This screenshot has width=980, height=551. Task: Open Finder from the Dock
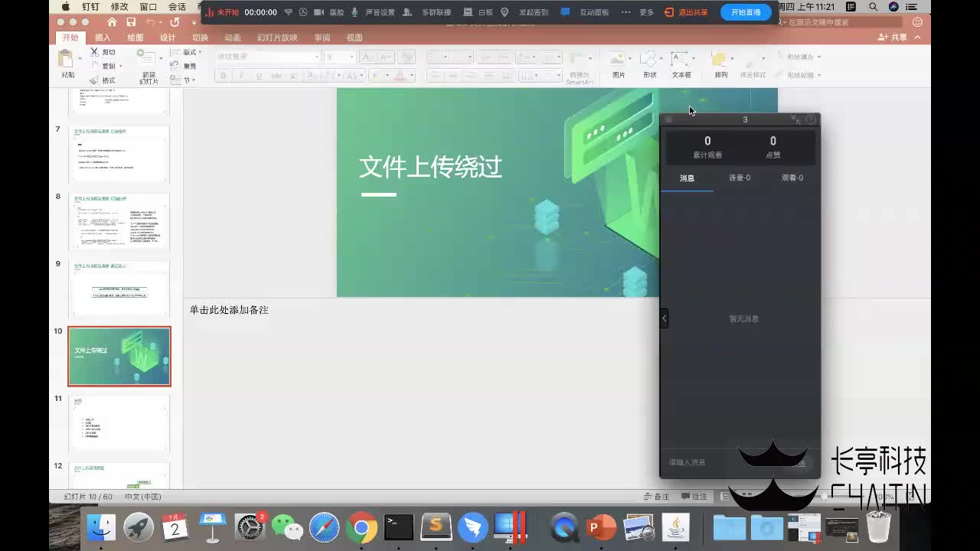coord(101,527)
